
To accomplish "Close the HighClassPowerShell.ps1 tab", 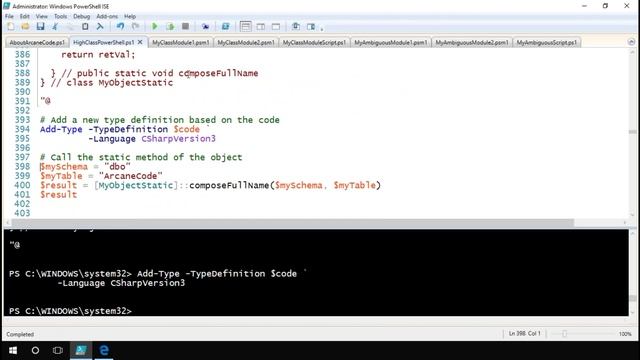I will pyautogui.click(x=140, y=42).
